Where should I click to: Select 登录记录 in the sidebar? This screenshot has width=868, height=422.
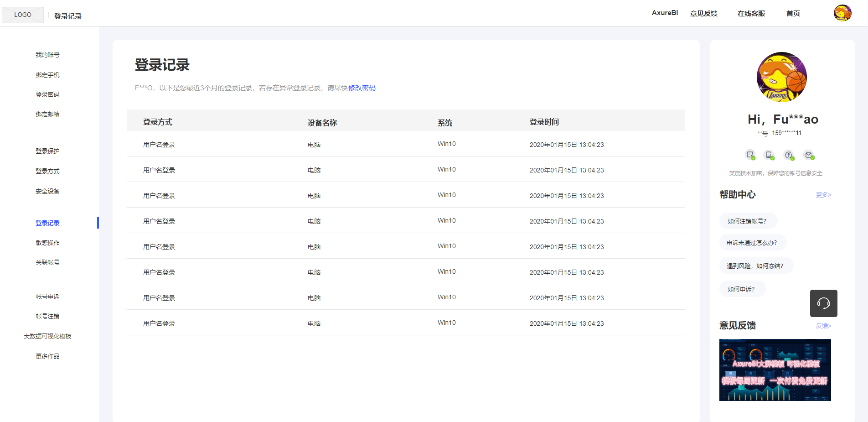pyautogui.click(x=47, y=223)
